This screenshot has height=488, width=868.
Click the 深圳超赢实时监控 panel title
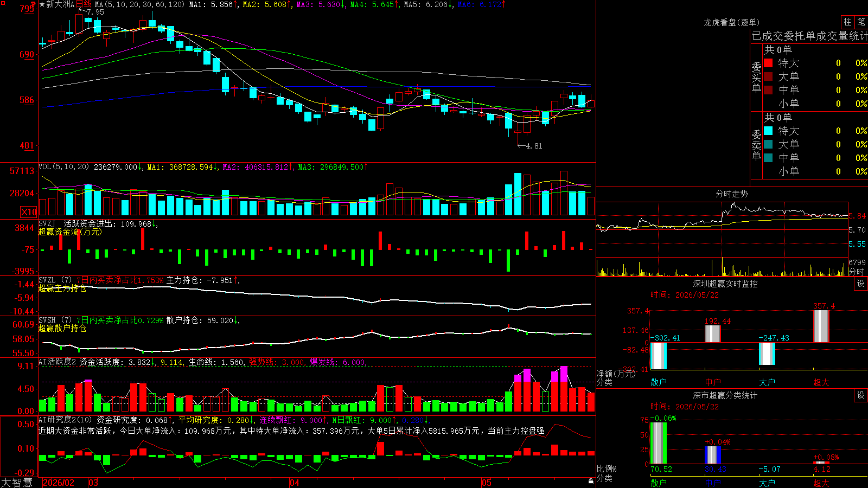point(725,284)
